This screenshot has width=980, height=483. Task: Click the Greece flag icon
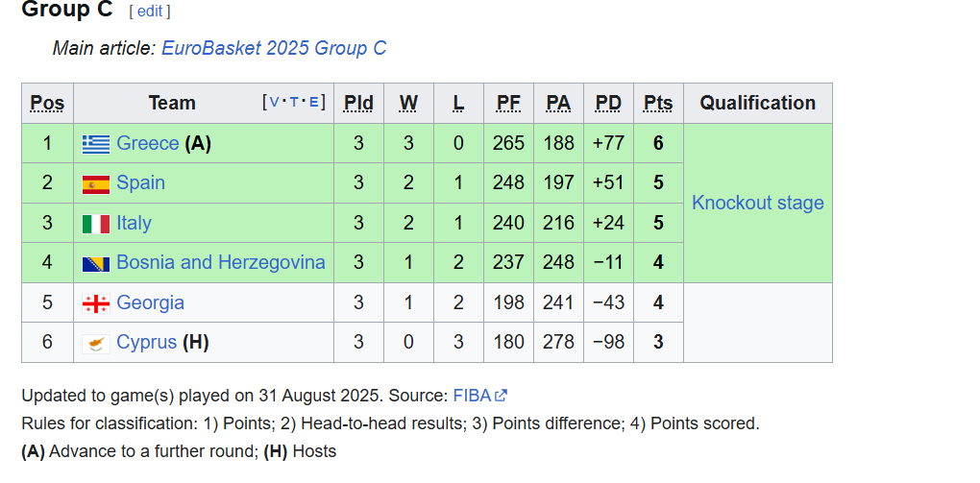pos(96,144)
